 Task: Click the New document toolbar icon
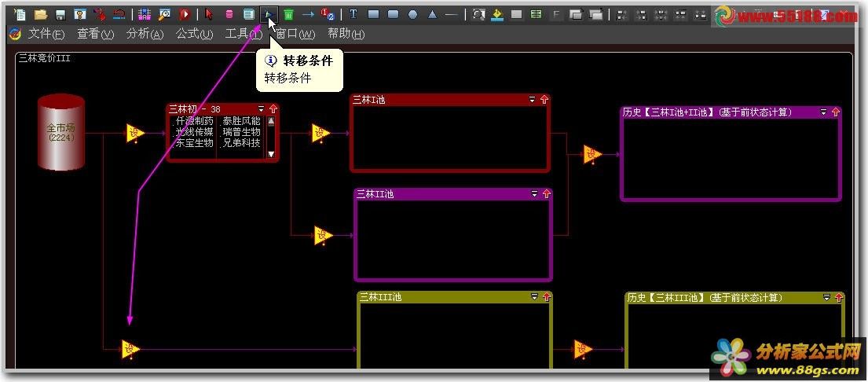pyautogui.click(x=20, y=14)
